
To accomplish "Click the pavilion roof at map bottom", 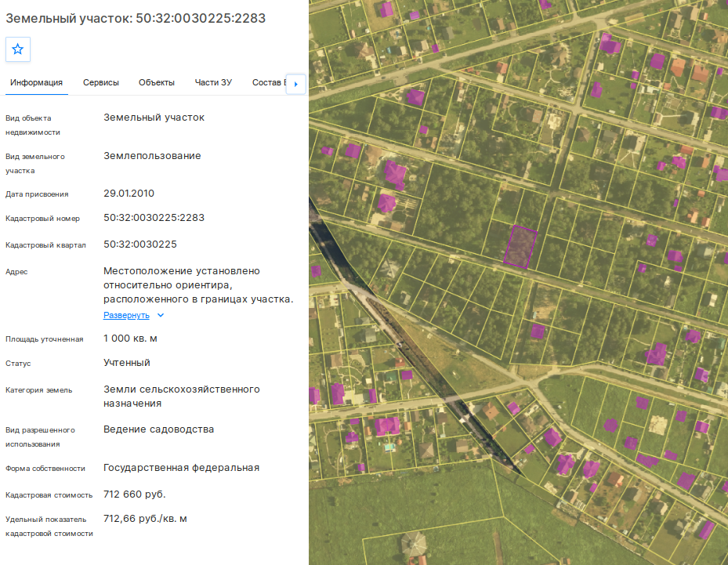I will coord(413,544).
